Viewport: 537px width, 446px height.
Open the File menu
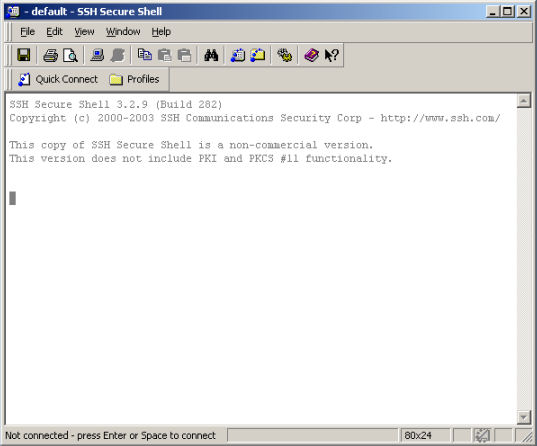pos(27,32)
